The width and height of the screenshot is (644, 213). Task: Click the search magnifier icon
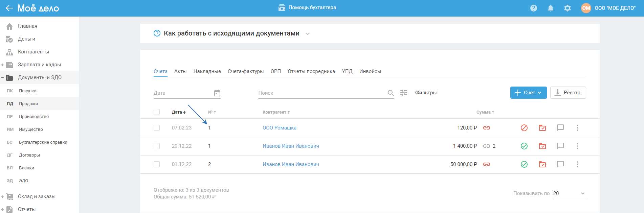point(391,93)
